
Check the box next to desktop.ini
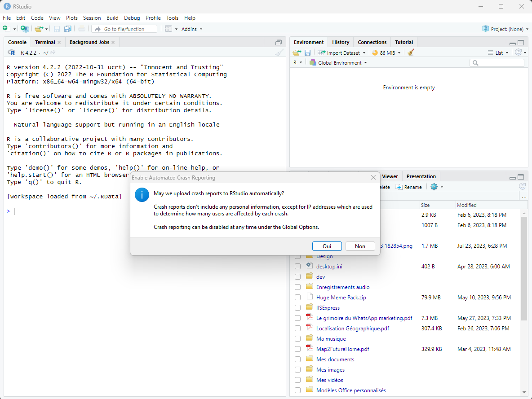[x=297, y=267]
